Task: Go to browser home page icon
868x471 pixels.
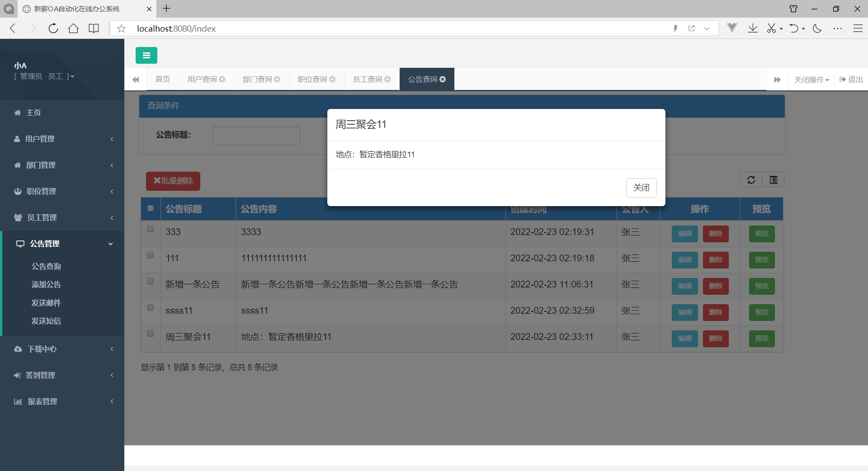Action: pos(73,28)
